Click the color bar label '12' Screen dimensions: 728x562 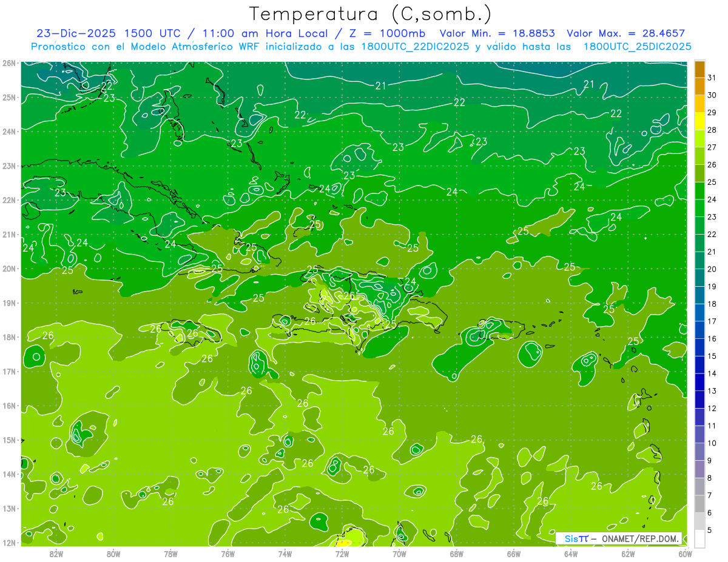point(712,408)
